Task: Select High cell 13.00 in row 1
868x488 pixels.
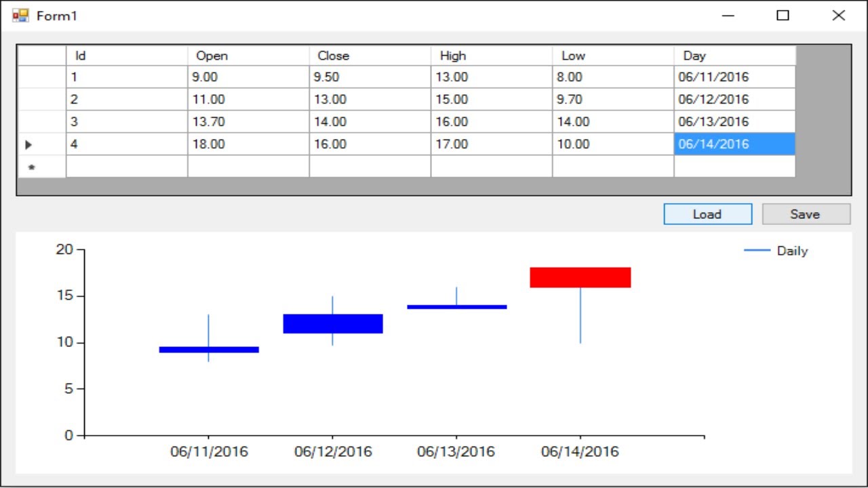Action: (492, 77)
